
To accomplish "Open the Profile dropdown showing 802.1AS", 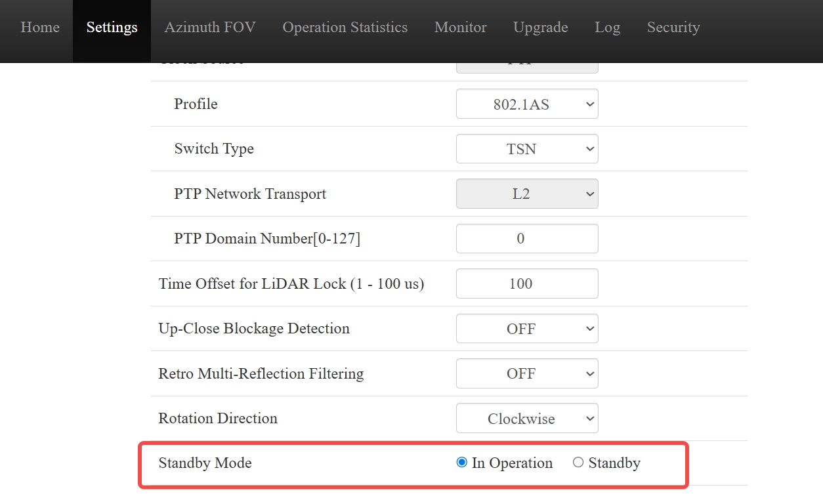I will tap(527, 104).
